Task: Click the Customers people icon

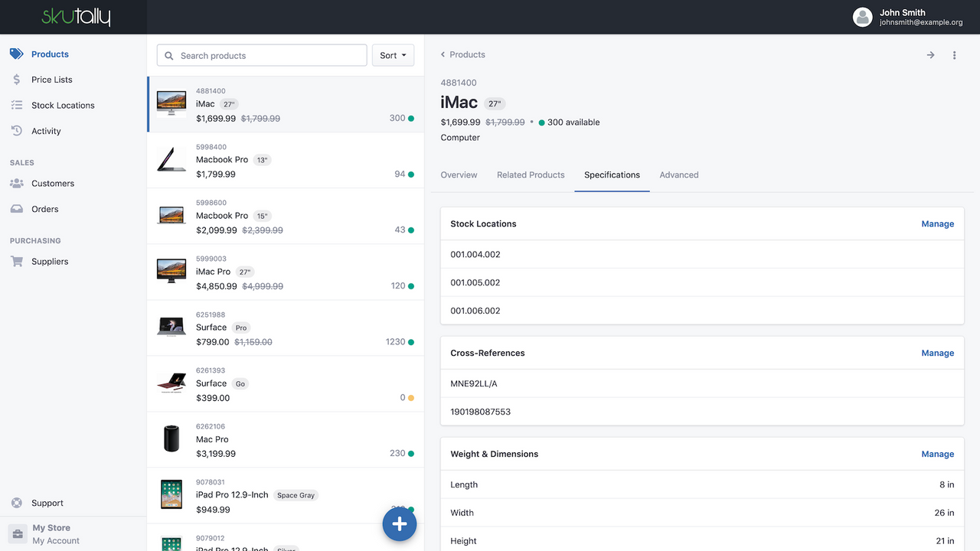Action: coord(17,184)
